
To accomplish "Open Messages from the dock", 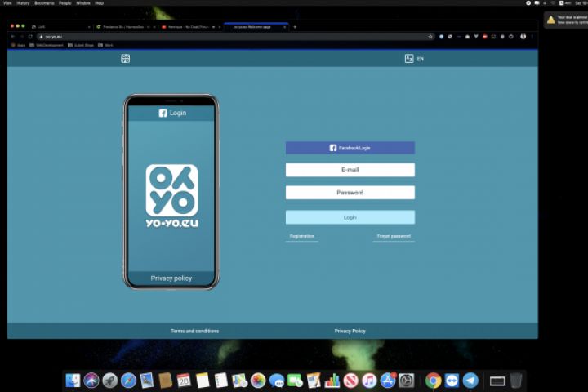I will coord(277,381).
